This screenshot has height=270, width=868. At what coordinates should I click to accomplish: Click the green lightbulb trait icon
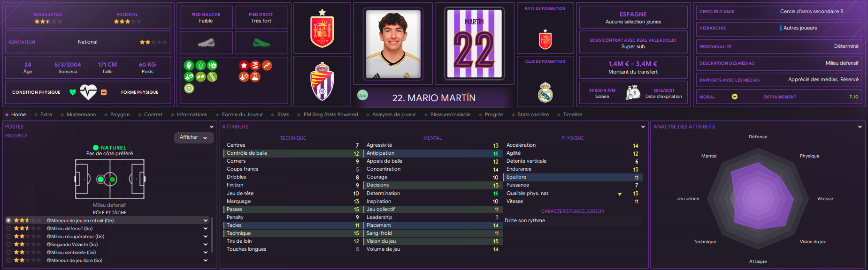click(x=200, y=66)
